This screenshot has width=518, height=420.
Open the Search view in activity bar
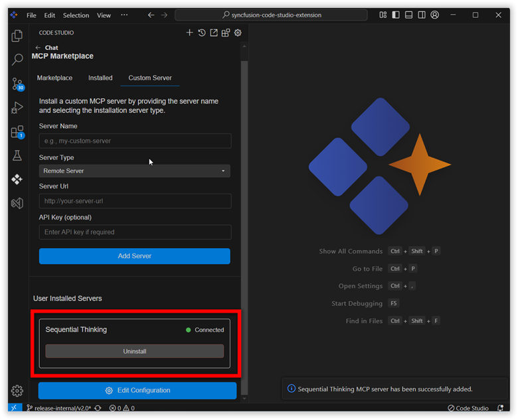(17, 60)
